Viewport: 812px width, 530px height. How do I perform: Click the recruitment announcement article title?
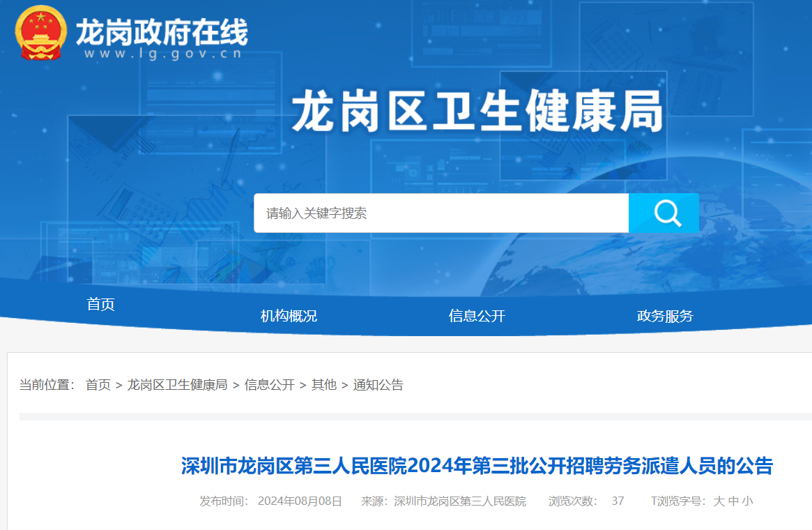point(477,466)
